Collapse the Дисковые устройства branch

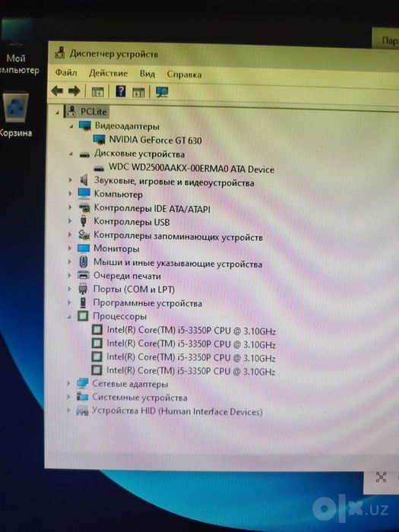click(x=71, y=154)
